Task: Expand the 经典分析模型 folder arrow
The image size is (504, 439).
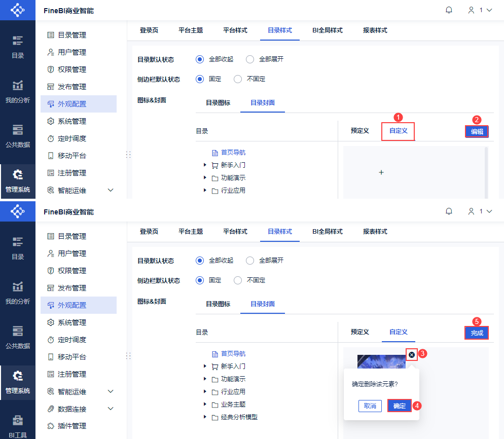Action: pos(205,417)
